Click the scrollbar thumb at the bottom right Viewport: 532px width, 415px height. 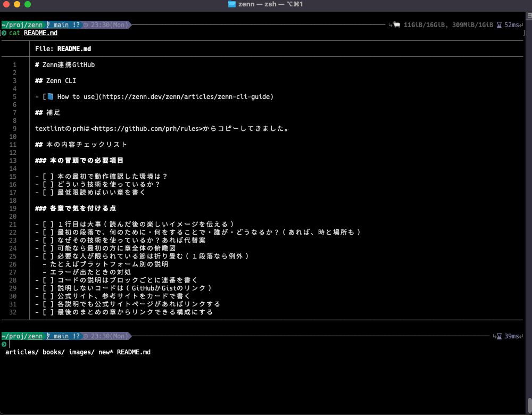tap(530, 405)
